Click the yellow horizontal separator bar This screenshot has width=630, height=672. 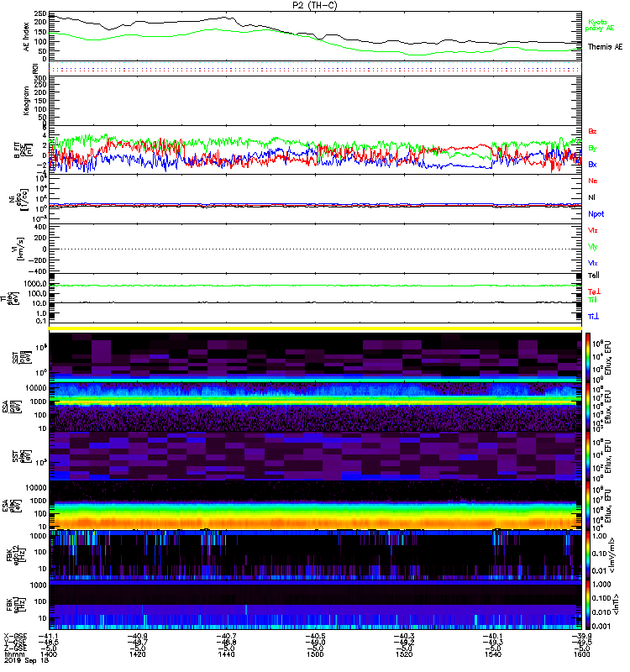pos(315,328)
